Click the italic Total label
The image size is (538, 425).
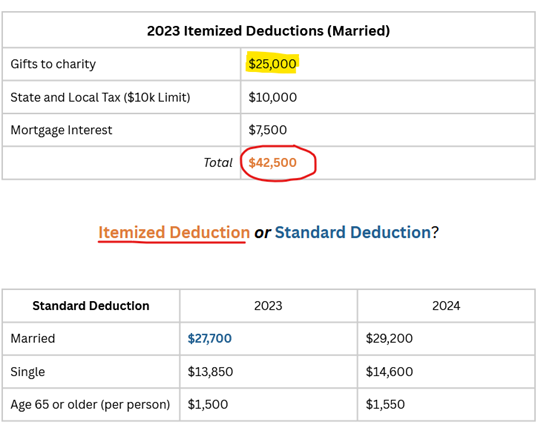tap(218, 163)
